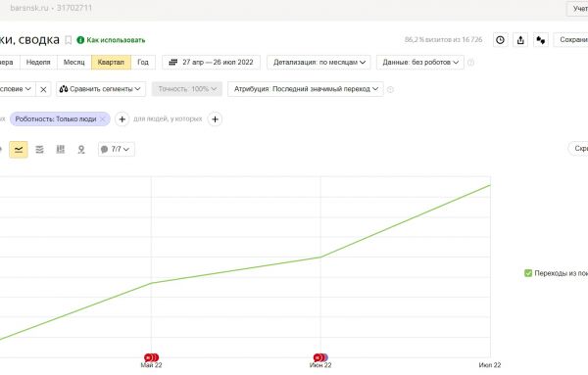Viewport: 588px width, 375px height.
Task: Open the 'Условие' segment dropdown
Action: click(18, 89)
